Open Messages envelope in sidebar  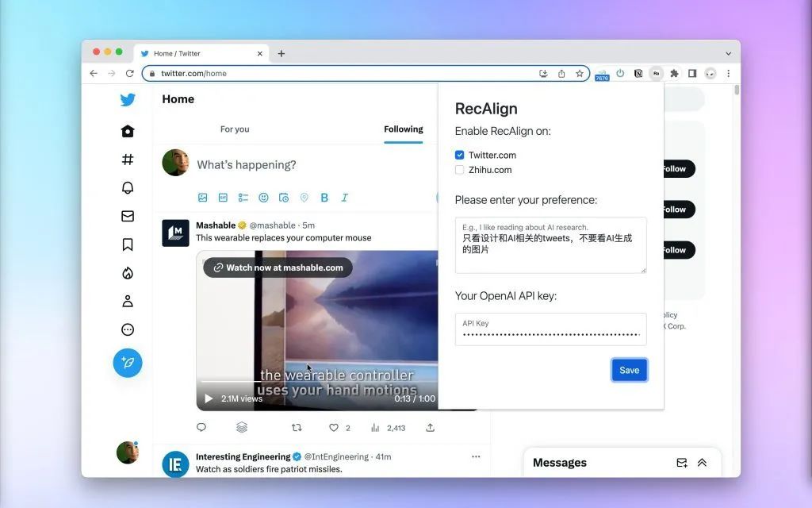point(128,216)
